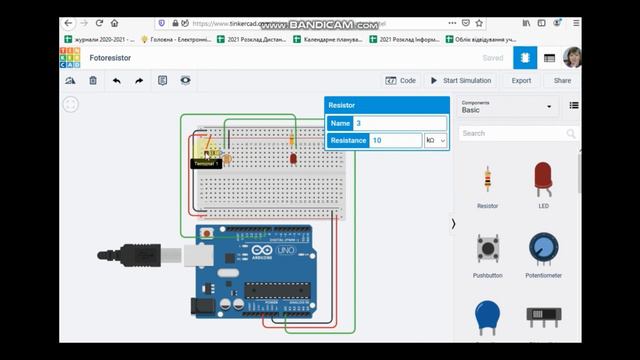The image size is (640, 360).
Task: Select the resistor above the LED
Action: (291, 139)
